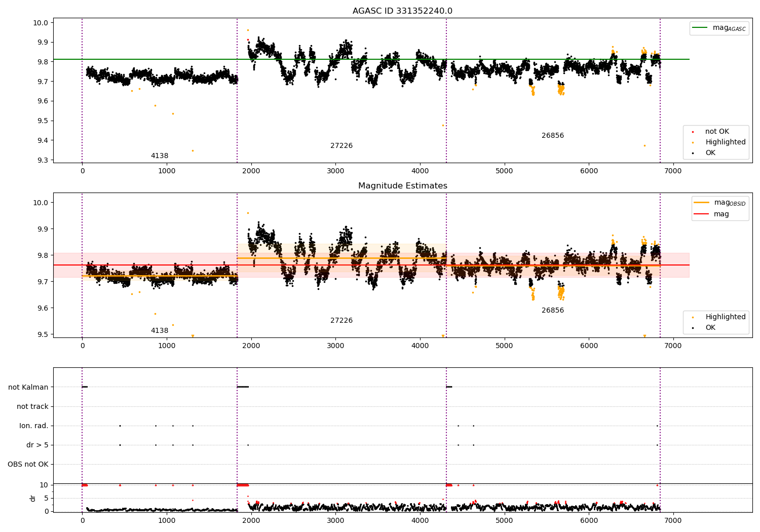Click the green line sample in the mag AGASC legend
Image resolution: width=760 pixels, height=532 pixels.
pos(700,28)
